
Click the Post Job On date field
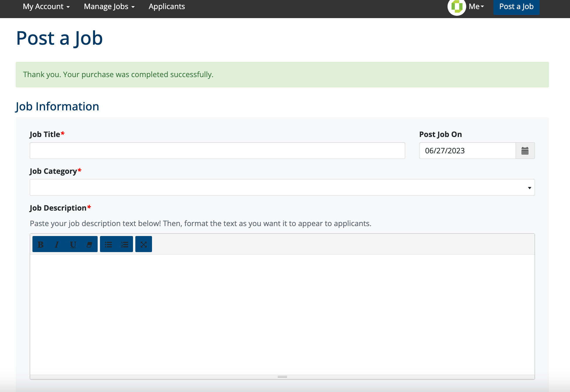467,151
